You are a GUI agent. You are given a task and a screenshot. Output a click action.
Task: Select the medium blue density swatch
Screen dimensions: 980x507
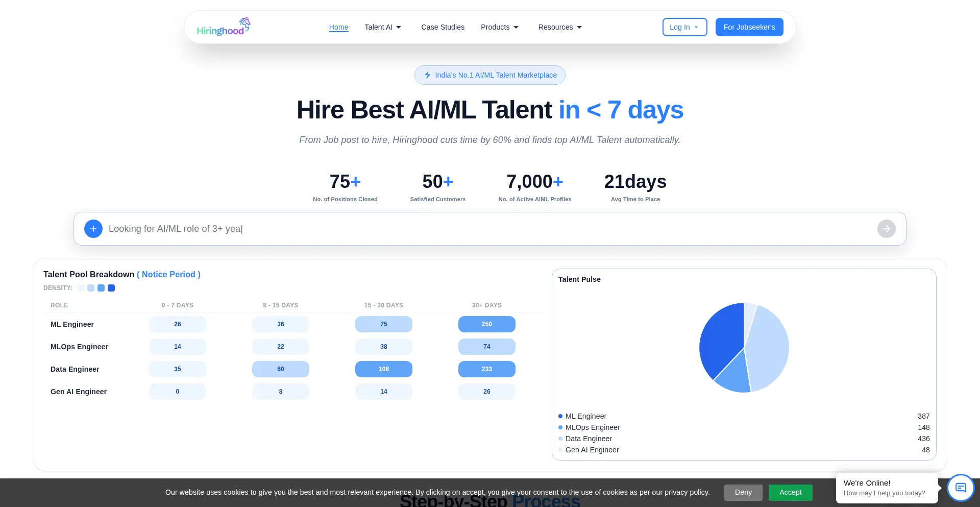click(x=101, y=288)
